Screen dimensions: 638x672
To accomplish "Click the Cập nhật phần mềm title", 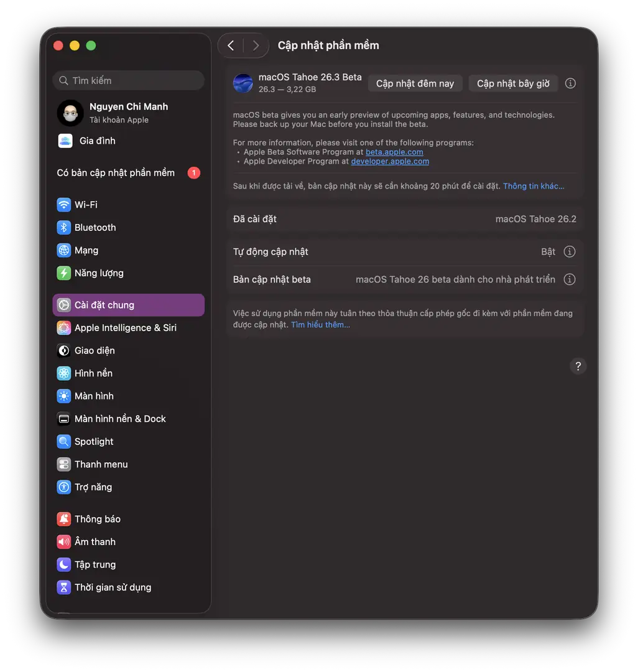I will pos(328,45).
